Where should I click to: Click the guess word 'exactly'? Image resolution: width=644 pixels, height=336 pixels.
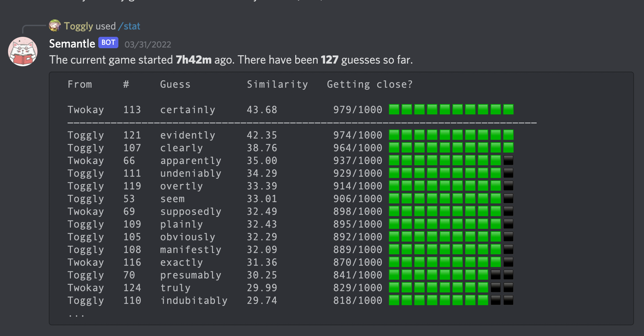(x=182, y=262)
